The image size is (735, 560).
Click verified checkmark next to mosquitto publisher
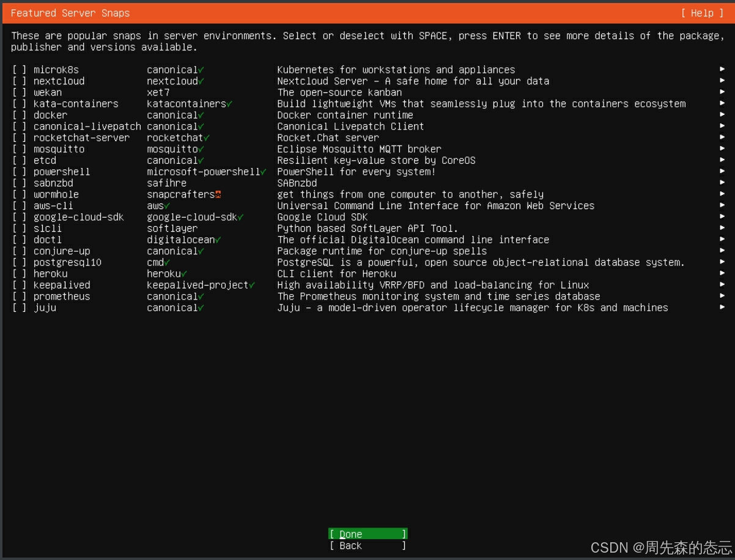click(x=201, y=149)
